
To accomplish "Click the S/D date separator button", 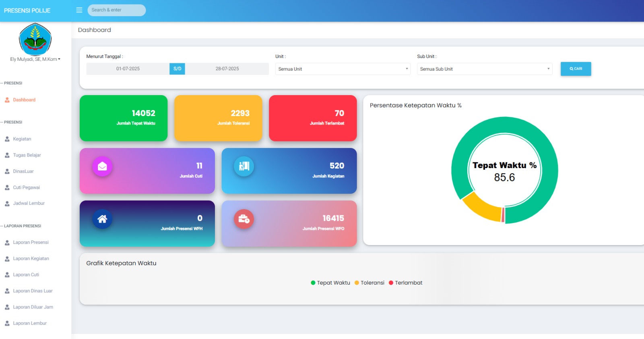I will pyautogui.click(x=177, y=69).
